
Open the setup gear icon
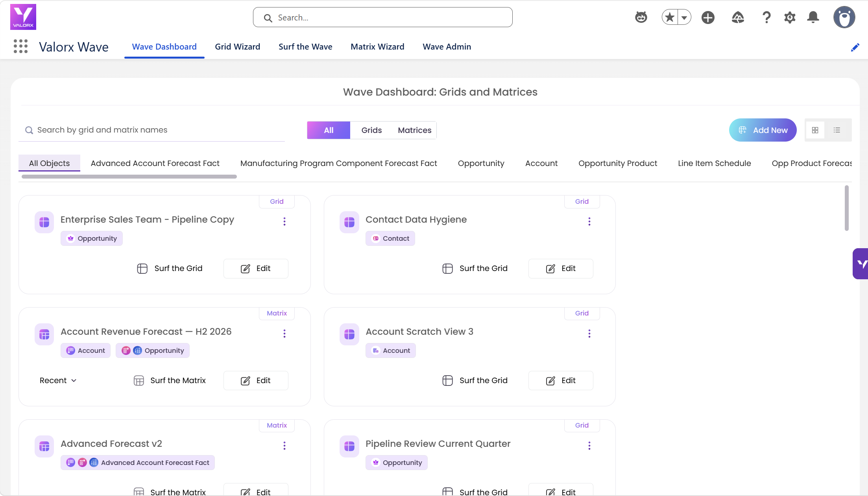pyautogui.click(x=789, y=17)
